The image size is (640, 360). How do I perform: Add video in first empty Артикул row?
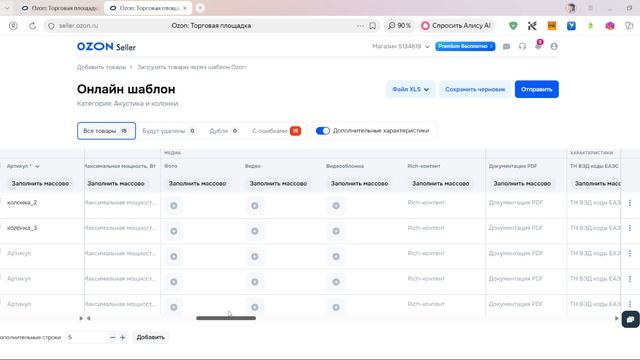255,256
